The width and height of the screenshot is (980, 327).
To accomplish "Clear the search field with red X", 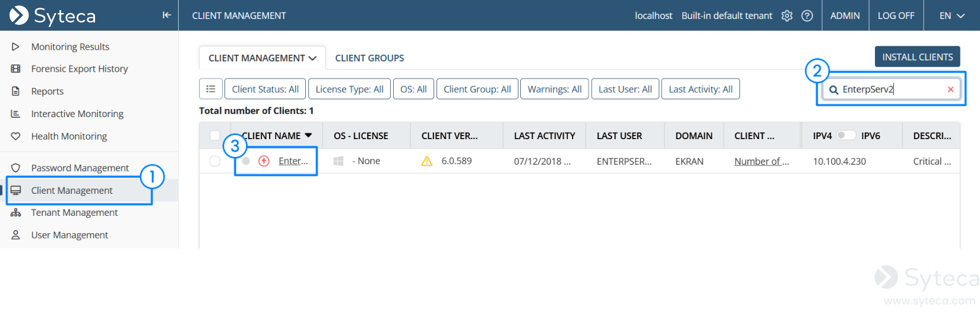I will tap(950, 90).
